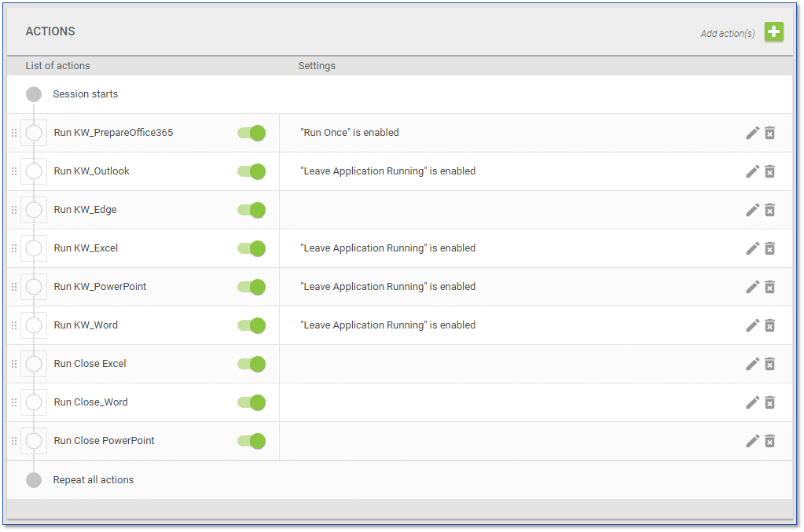Click the Repeat all actions label
The width and height of the screenshot is (804, 532).
(94, 480)
